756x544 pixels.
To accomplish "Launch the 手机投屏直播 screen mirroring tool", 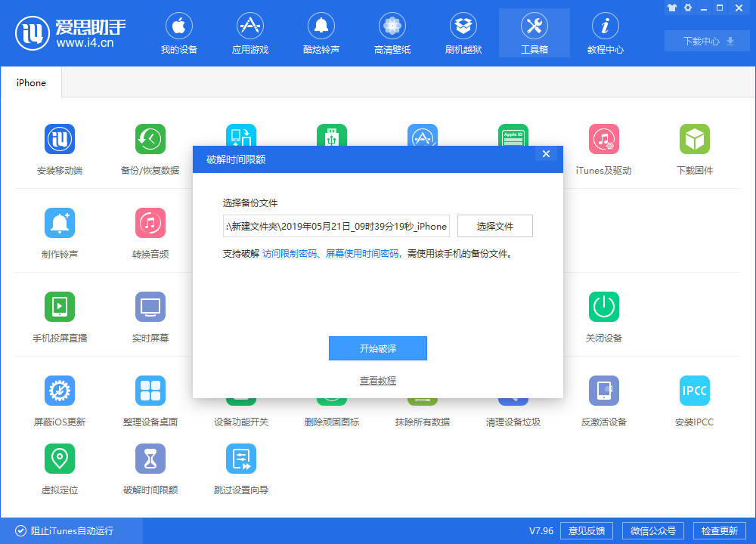I will (x=60, y=315).
